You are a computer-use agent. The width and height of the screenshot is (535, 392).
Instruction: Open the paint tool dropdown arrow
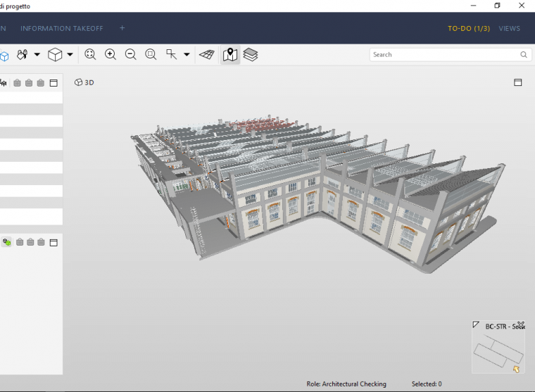pos(37,55)
